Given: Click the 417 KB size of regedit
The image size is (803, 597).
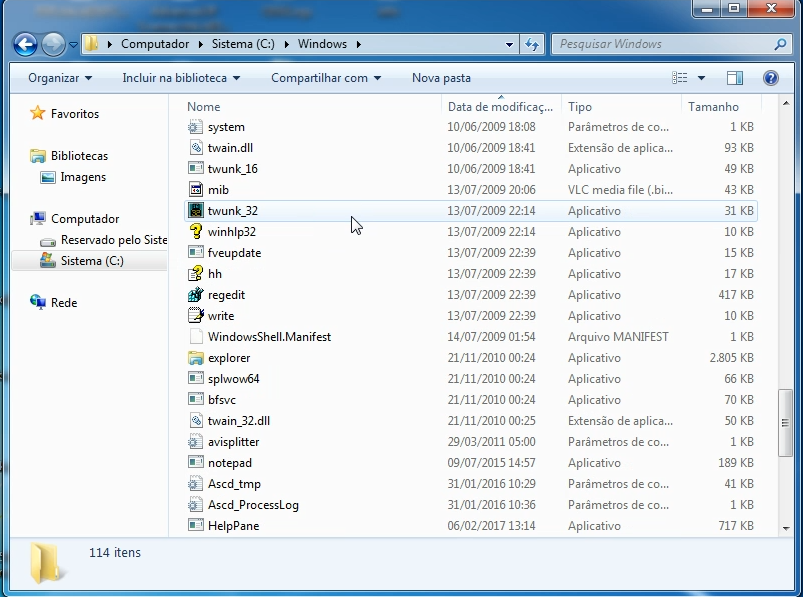Looking at the screenshot, I should pyautogui.click(x=736, y=294).
